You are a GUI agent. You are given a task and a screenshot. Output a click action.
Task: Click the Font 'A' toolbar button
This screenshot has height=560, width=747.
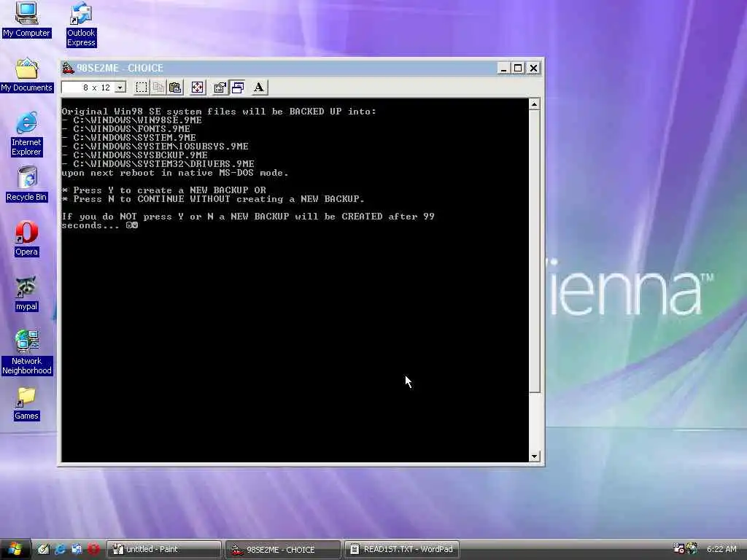tap(259, 87)
